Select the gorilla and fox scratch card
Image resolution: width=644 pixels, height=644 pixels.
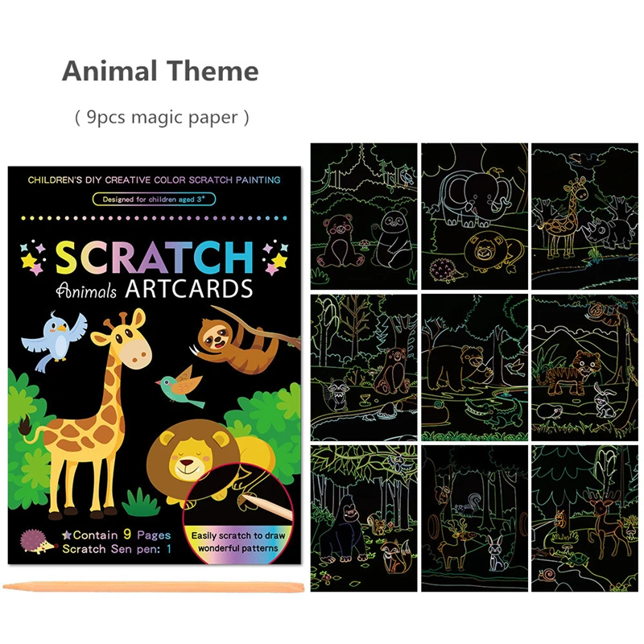pyautogui.click(x=364, y=518)
